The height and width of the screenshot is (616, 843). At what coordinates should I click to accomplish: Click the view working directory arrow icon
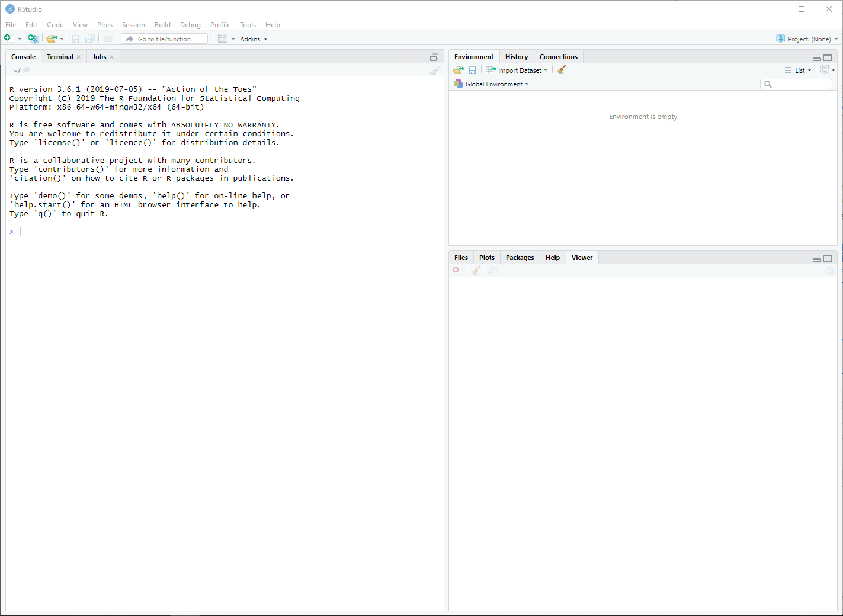(x=26, y=70)
